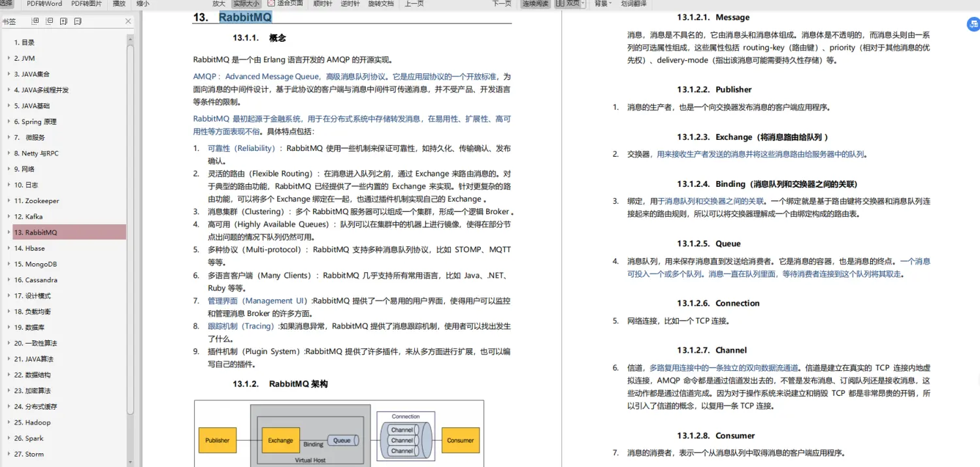Image resolution: width=980 pixels, height=467 pixels.
Task: Open the 19. 数据库 bookmark
Action: pyautogui.click(x=29, y=327)
